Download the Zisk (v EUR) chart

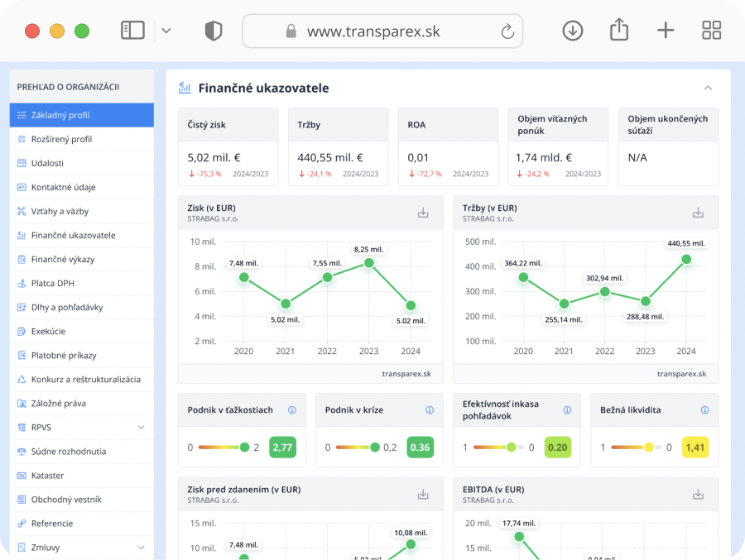coord(423,213)
